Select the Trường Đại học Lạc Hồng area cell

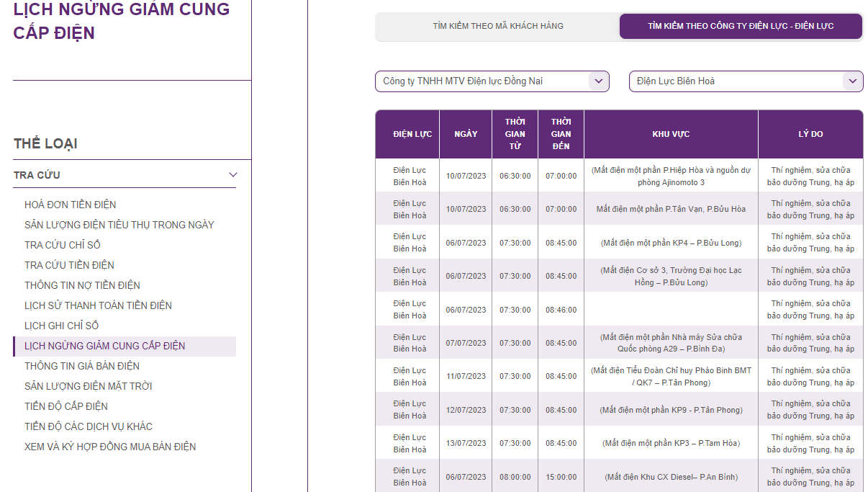[x=672, y=276]
